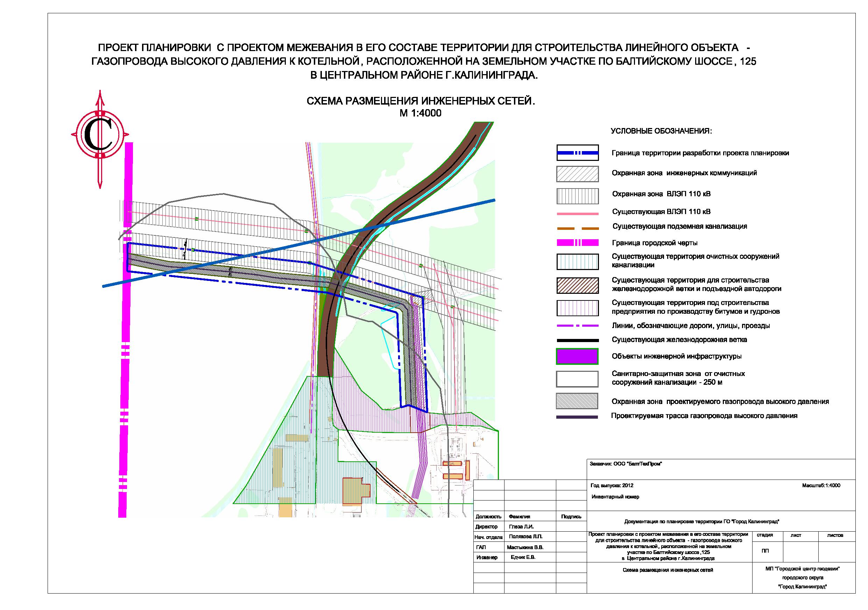Screen dimensions: 868x610
Task: Click the black existing railway line legend
Action: coord(577,340)
